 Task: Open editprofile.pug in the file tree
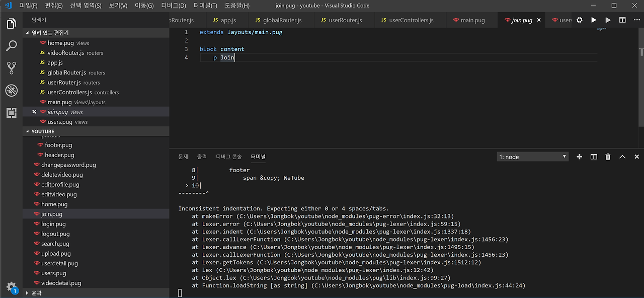[96, 184]
